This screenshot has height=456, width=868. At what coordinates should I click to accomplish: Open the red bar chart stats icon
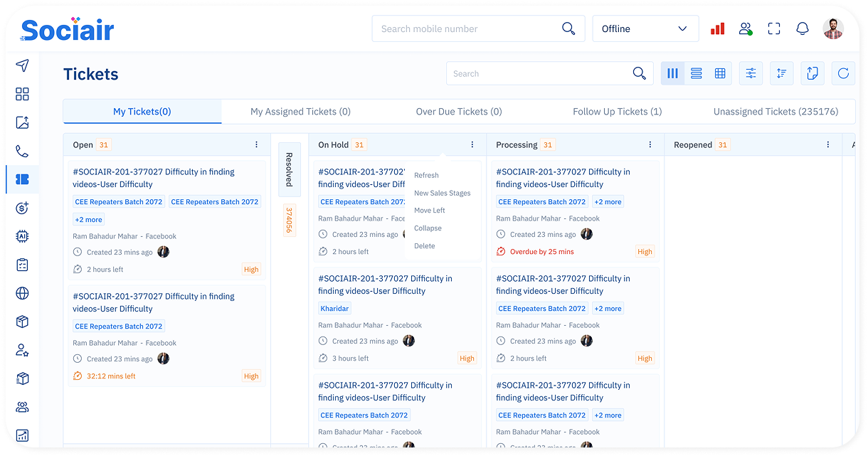(717, 29)
